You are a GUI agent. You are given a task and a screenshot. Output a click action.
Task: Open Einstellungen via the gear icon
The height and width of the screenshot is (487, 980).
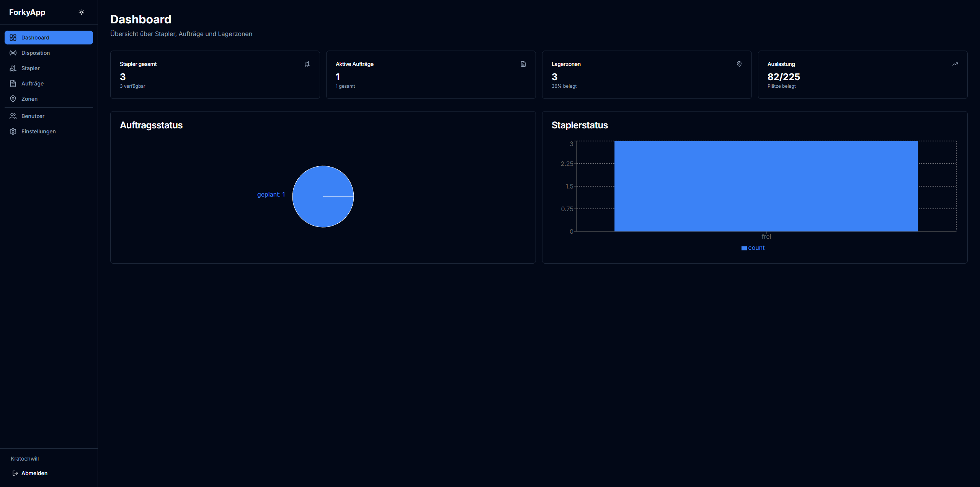click(x=13, y=131)
